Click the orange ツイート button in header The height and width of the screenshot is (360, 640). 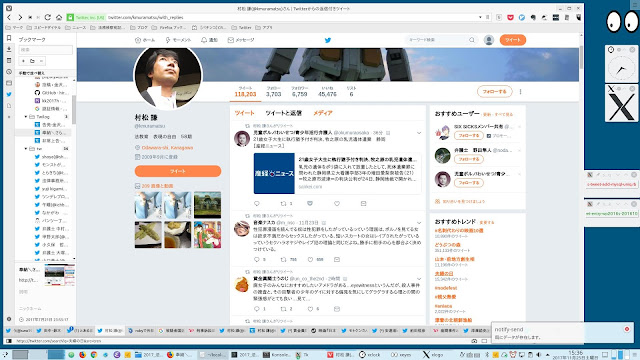(513, 40)
